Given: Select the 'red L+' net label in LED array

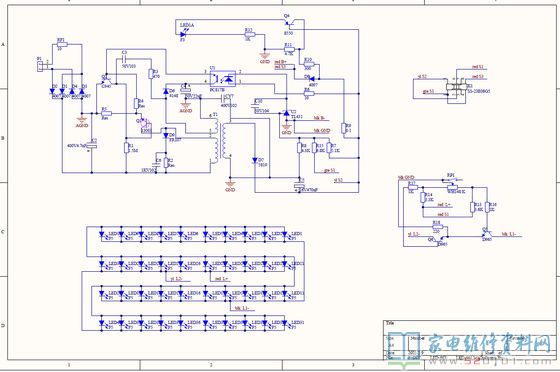Looking at the screenshot, I should pyautogui.click(x=221, y=278).
